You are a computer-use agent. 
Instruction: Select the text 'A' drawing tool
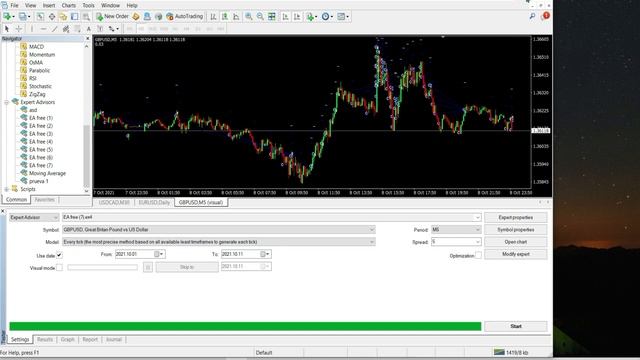pos(89,29)
